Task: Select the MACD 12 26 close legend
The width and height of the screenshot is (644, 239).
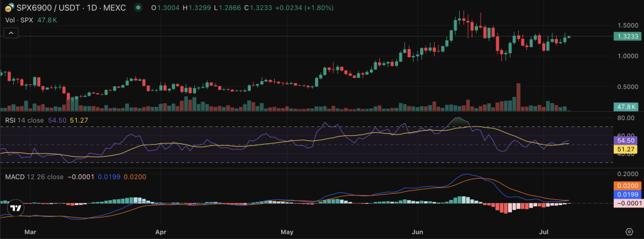Action: 34,177
